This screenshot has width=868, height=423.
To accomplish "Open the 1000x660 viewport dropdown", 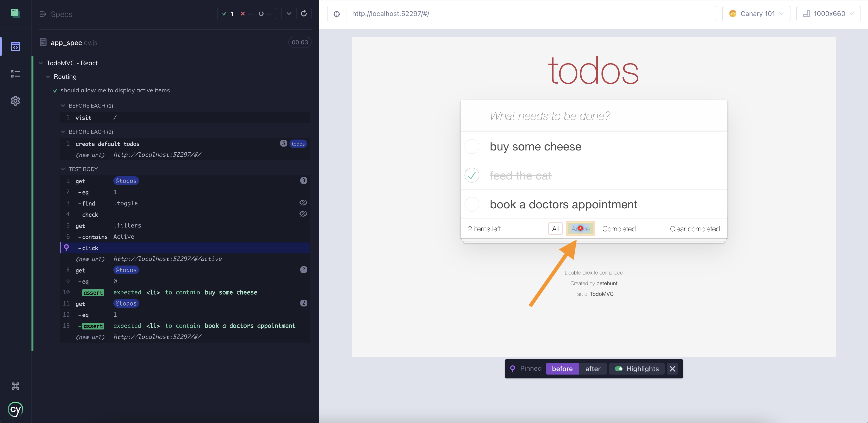I will click(828, 14).
